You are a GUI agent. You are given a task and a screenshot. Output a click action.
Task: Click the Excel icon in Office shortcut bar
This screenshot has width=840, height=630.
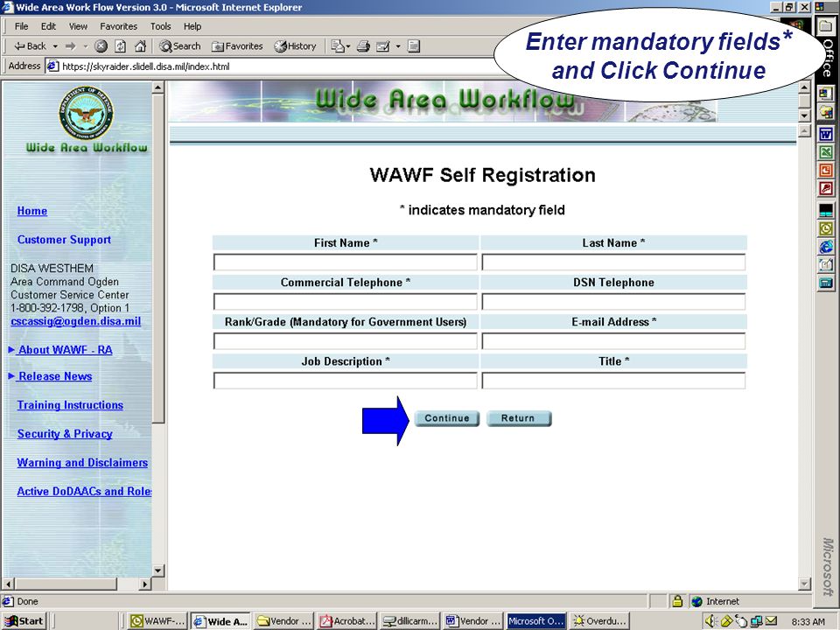826,152
